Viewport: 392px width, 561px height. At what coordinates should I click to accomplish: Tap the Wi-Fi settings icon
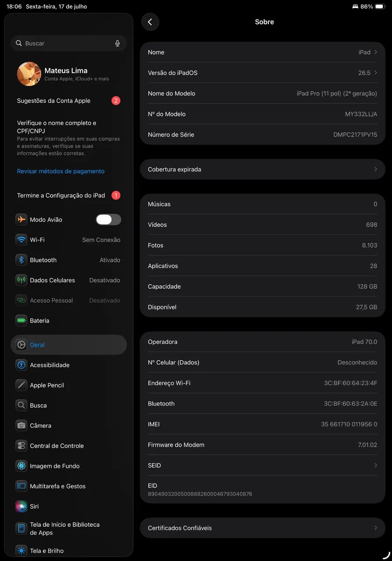pyautogui.click(x=21, y=240)
